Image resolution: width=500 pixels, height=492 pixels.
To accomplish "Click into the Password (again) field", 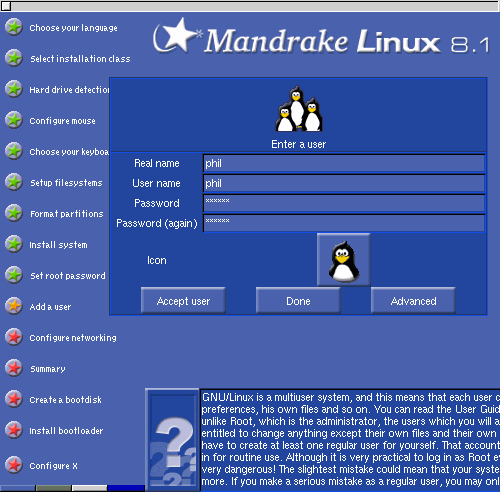I will [344, 223].
